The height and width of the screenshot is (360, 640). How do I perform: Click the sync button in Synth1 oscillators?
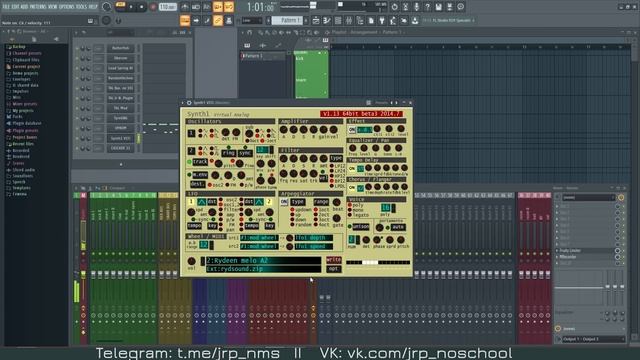point(245,153)
